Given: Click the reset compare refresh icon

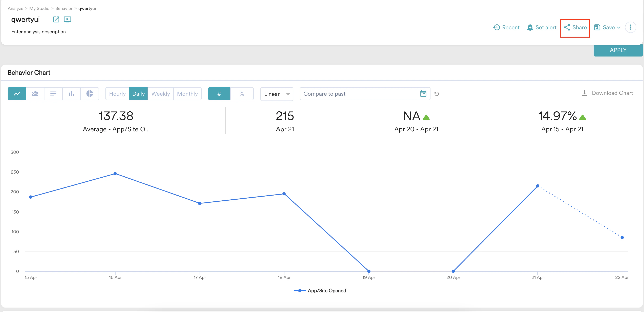Looking at the screenshot, I should point(437,94).
